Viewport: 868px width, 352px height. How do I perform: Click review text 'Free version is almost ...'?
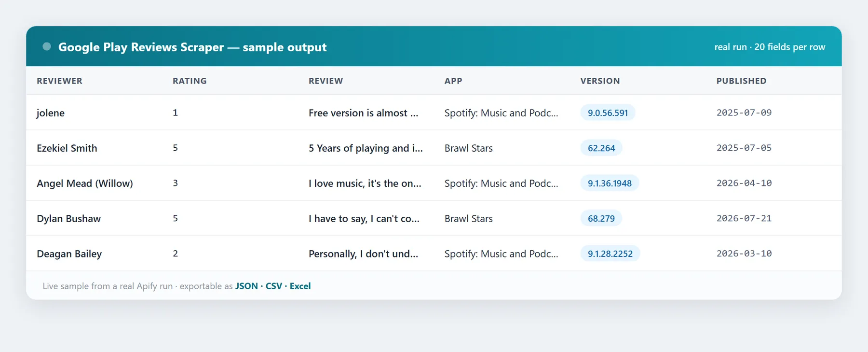[x=364, y=113]
